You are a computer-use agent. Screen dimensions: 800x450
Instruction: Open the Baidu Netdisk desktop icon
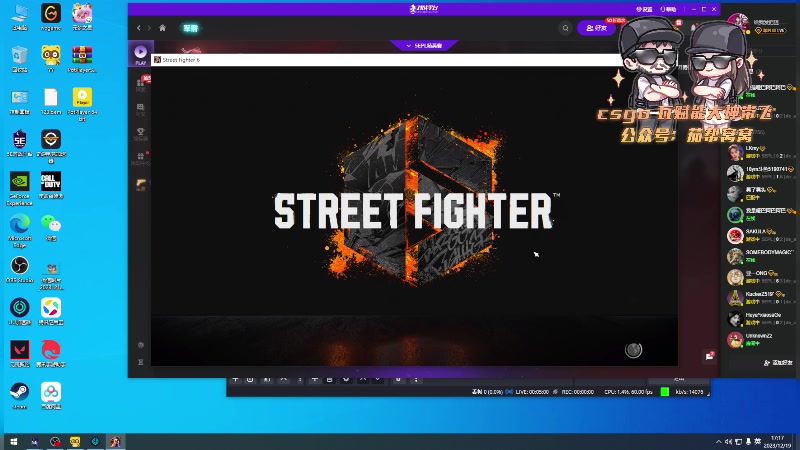tap(51, 396)
